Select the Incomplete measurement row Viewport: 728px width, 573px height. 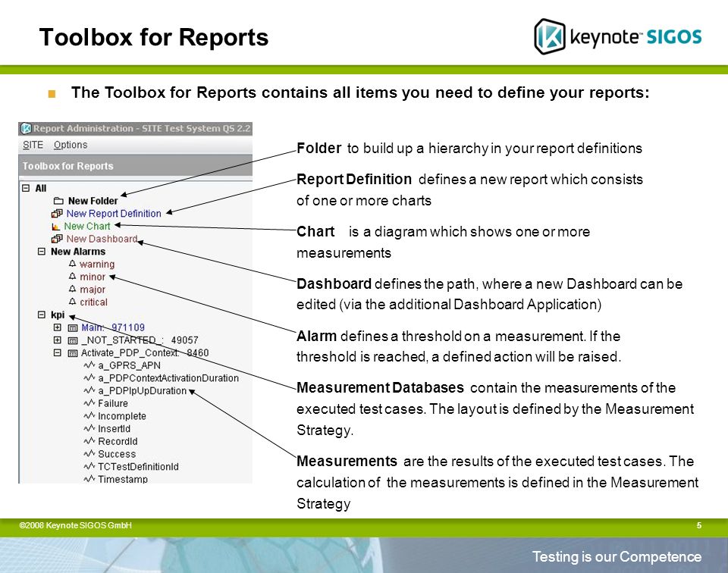(121, 416)
